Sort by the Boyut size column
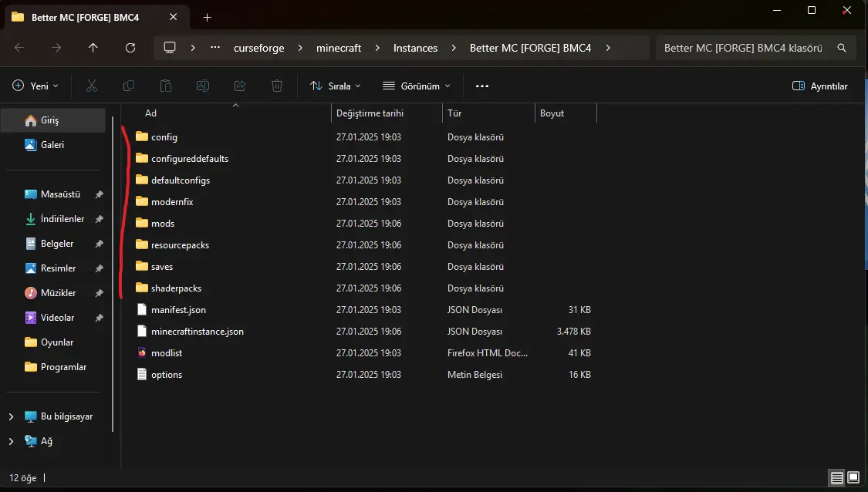Image resolution: width=868 pixels, height=492 pixels. click(552, 113)
